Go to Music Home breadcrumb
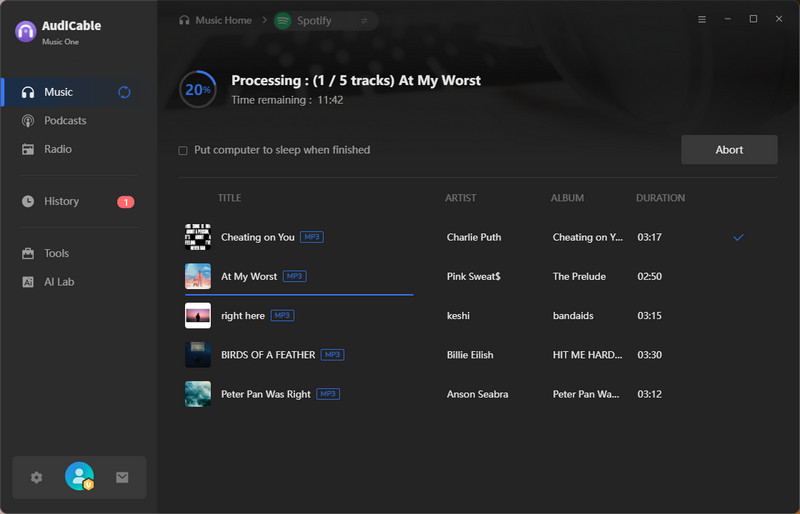 215,20
